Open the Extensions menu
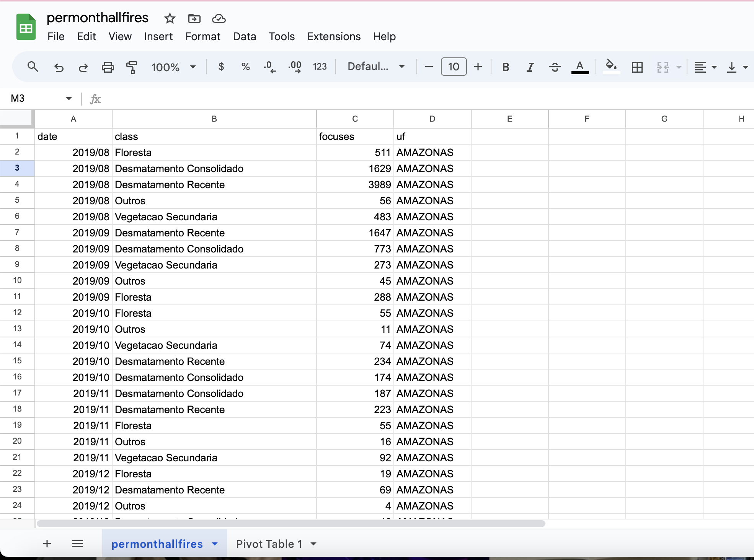754x560 pixels. pos(334,36)
